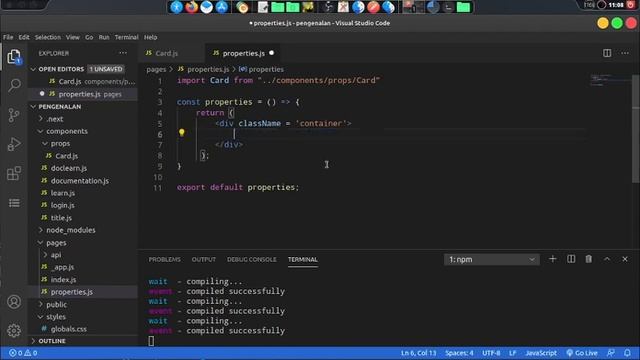
Task: Click Go Live in the status bar
Action: [582, 353]
